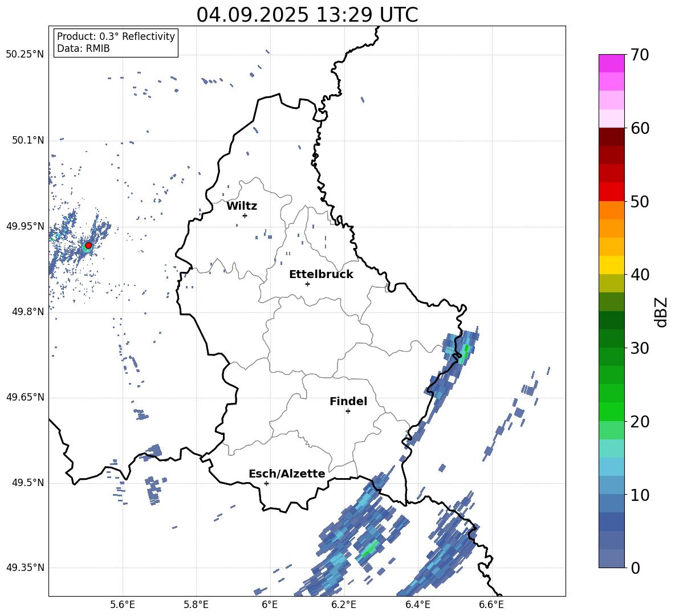Click the 49.65°N latitude label
Viewport: 675px width, 616px height.
point(25,397)
